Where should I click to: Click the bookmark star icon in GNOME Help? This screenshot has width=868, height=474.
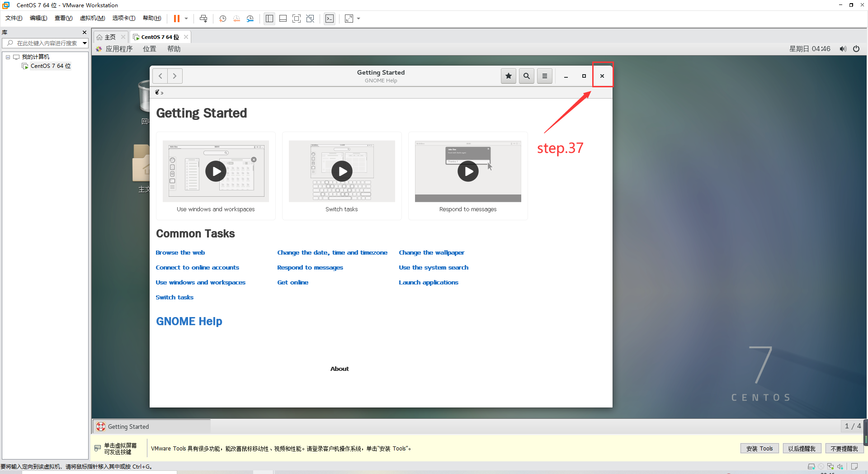point(509,76)
